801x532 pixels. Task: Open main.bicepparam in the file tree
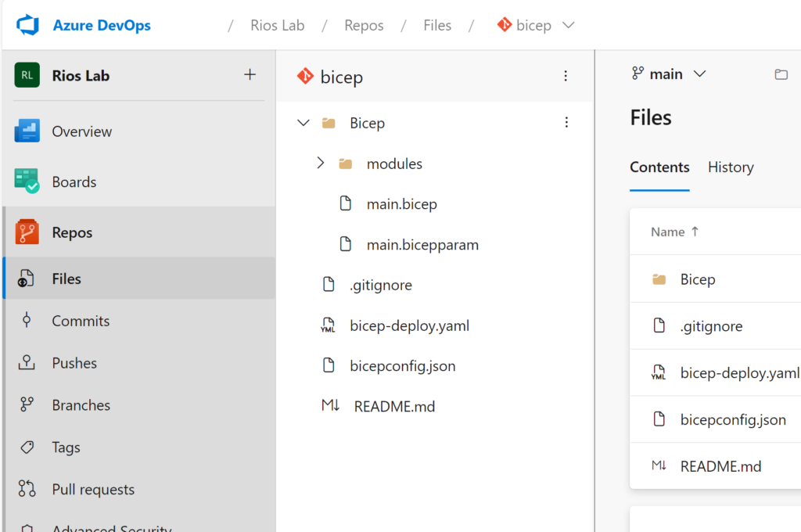(x=422, y=245)
